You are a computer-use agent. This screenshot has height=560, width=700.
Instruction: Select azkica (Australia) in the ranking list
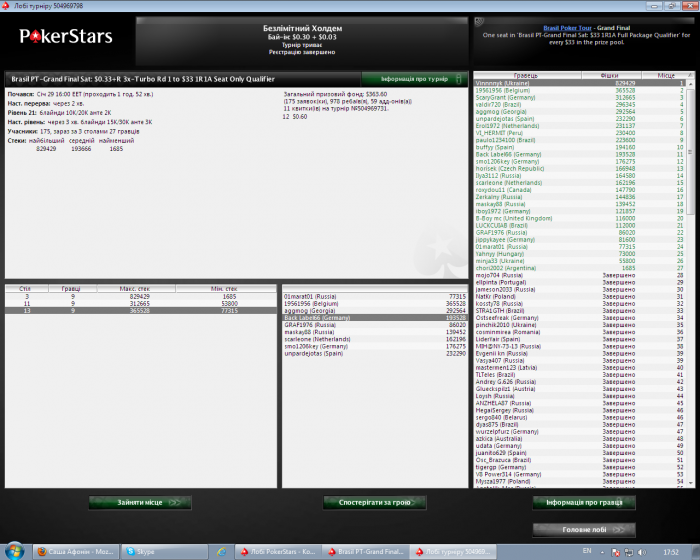pyautogui.click(x=580, y=439)
